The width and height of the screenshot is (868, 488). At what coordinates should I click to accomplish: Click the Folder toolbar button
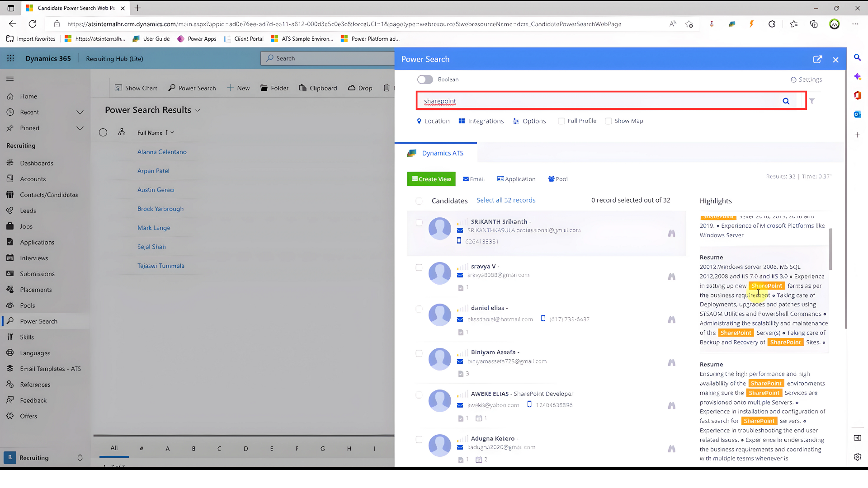click(x=274, y=88)
